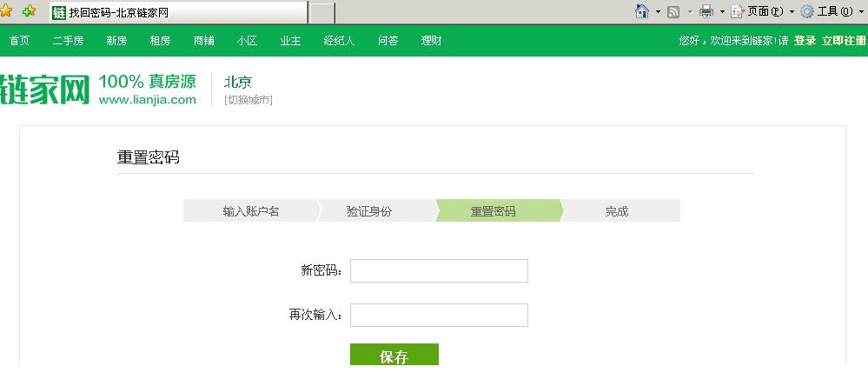Go to 首页 in the navigation bar
Image resolution: width=868 pixels, height=373 pixels.
point(19,41)
